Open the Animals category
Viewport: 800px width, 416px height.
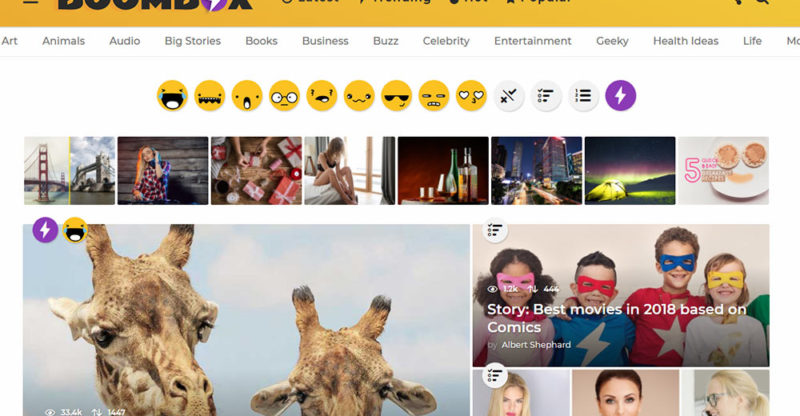tap(63, 41)
